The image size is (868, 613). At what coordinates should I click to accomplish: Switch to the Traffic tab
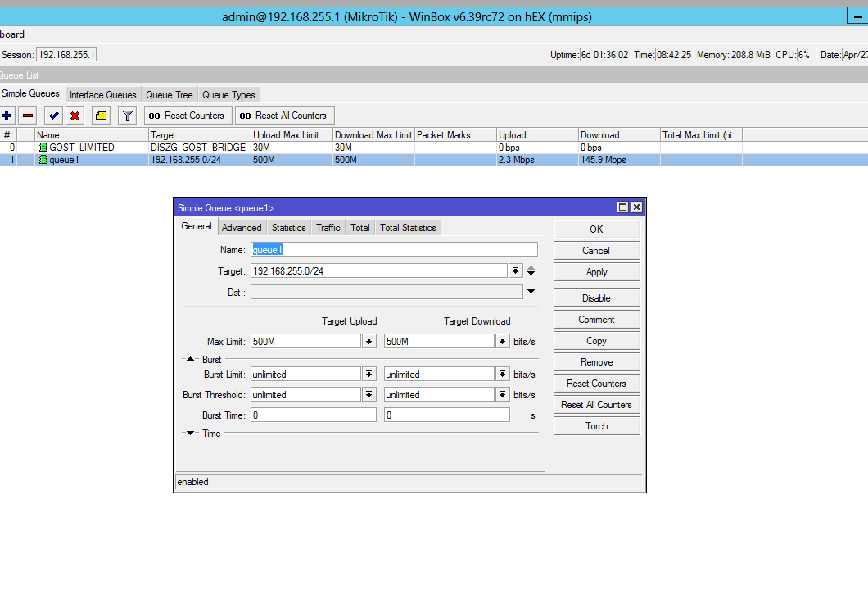[328, 228]
